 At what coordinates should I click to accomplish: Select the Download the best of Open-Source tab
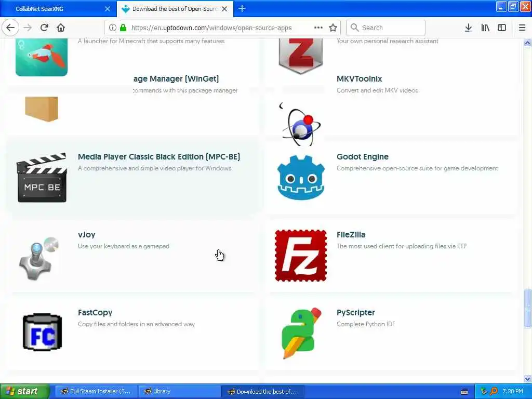pyautogui.click(x=175, y=9)
